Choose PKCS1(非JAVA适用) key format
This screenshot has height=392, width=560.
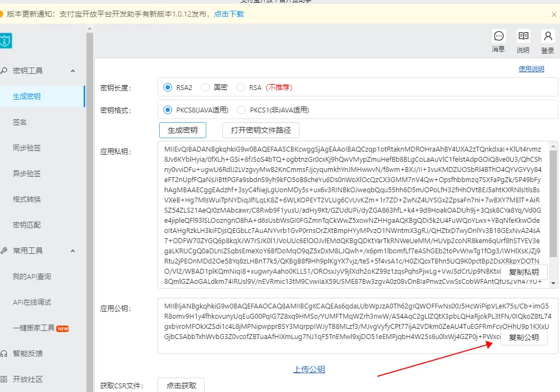241,110
